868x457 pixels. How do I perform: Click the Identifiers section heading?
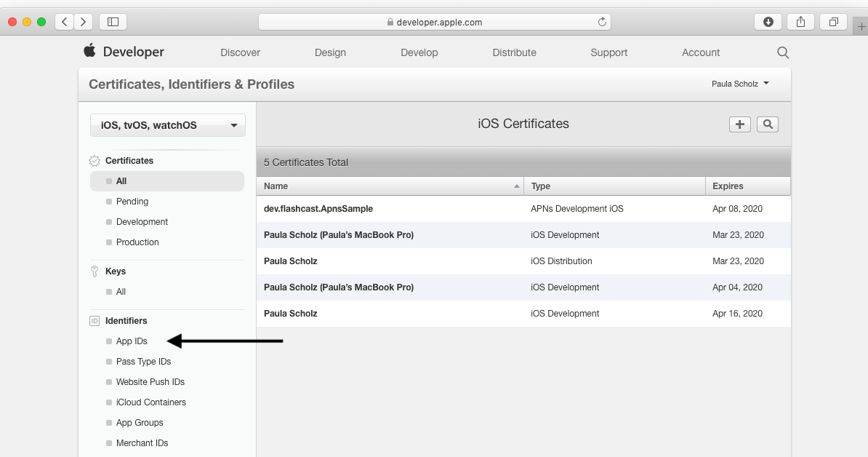[126, 321]
